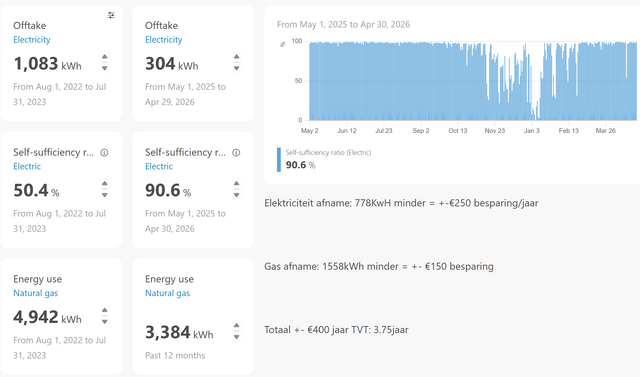Click the 'Jan 3' axis label on chart
This screenshot has width=640, height=377.
point(532,131)
